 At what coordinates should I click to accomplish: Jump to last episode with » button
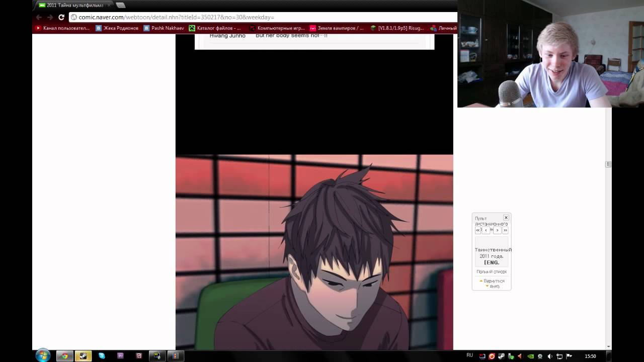505,230
